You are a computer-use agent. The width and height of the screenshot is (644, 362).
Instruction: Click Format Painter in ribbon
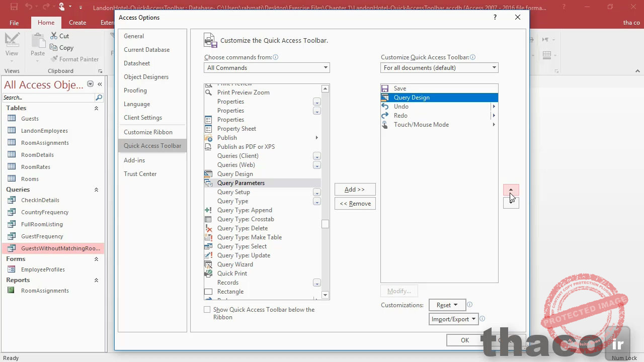click(74, 59)
